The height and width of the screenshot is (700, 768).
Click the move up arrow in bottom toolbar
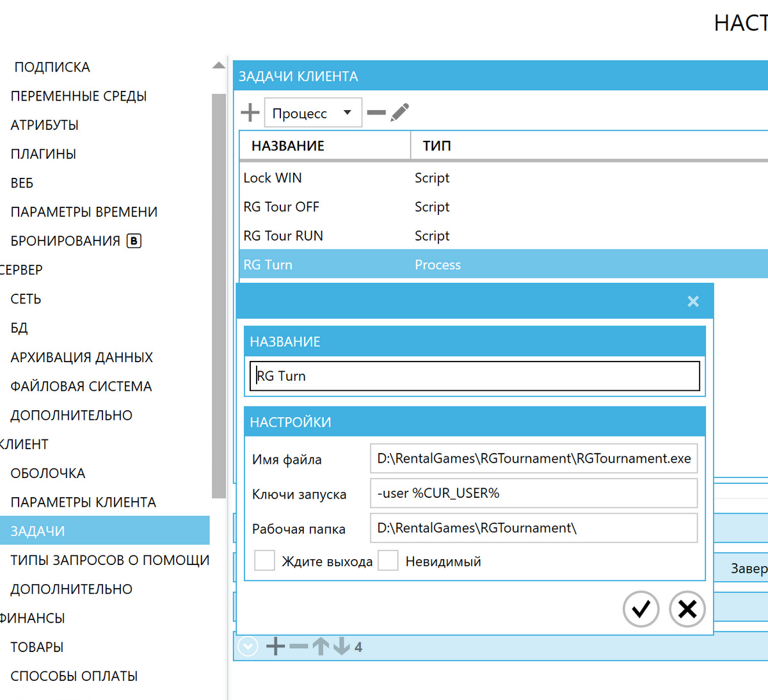(321, 646)
